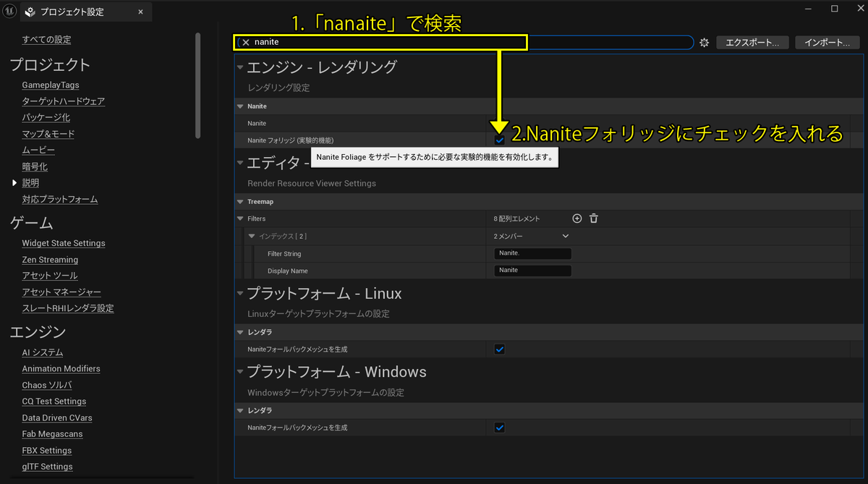This screenshot has width=868, height=484.
Task: Click the インポート button
Action: click(827, 43)
